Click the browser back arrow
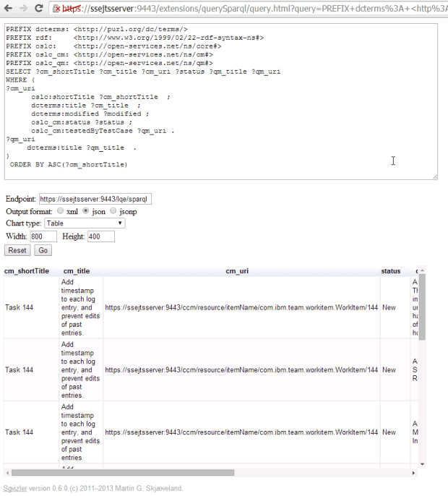This screenshot has height=496, width=448. pyautogui.click(x=7, y=8)
